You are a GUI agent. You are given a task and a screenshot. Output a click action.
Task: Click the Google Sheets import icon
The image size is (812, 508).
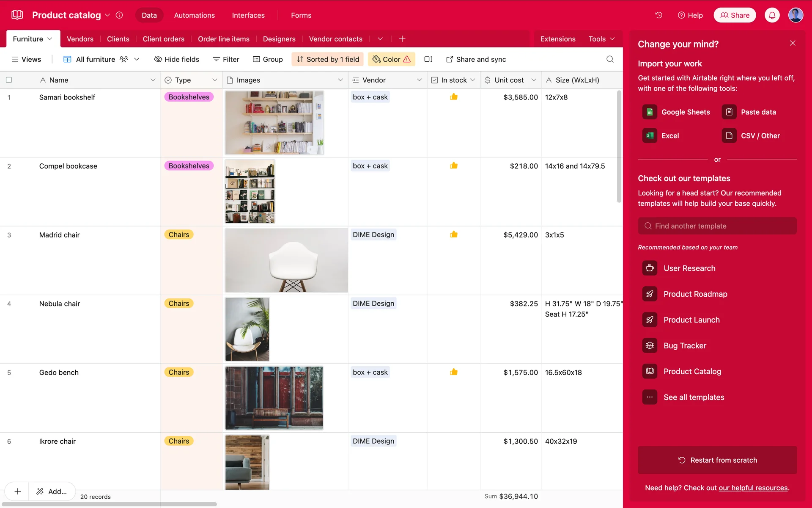[650, 112]
